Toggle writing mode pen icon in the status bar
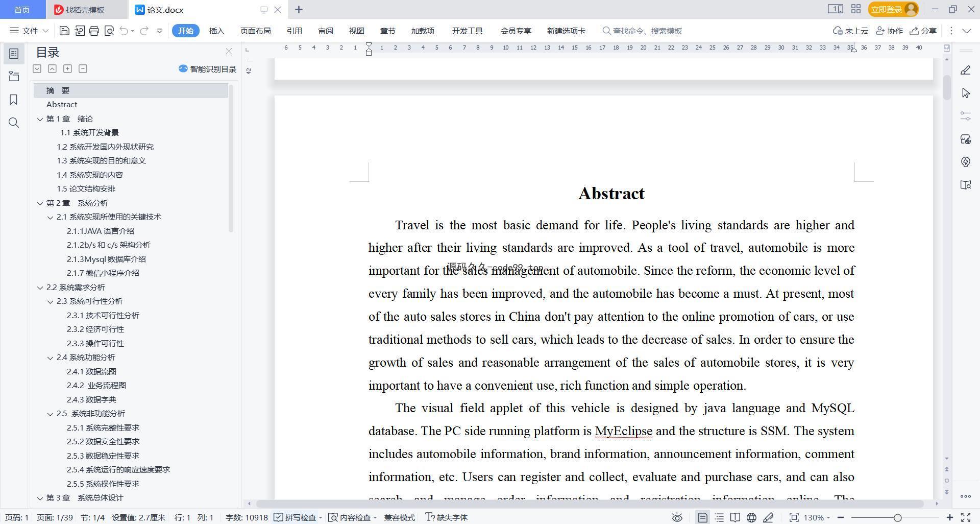 pyautogui.click(x=768, y=517)
